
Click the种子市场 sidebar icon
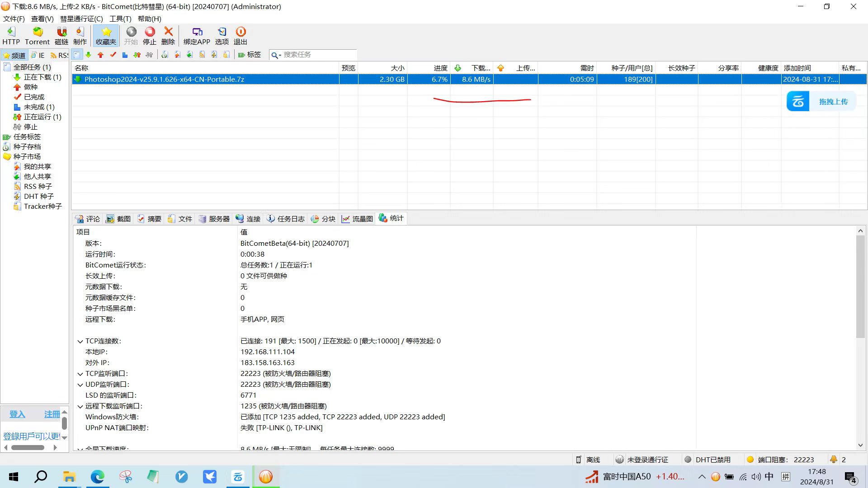pos(7,156)
